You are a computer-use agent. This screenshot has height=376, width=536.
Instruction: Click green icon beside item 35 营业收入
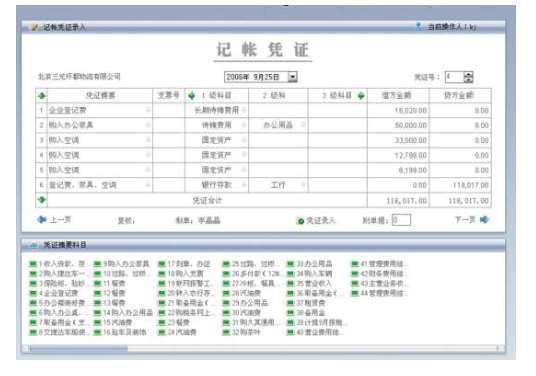coord(291,283)
